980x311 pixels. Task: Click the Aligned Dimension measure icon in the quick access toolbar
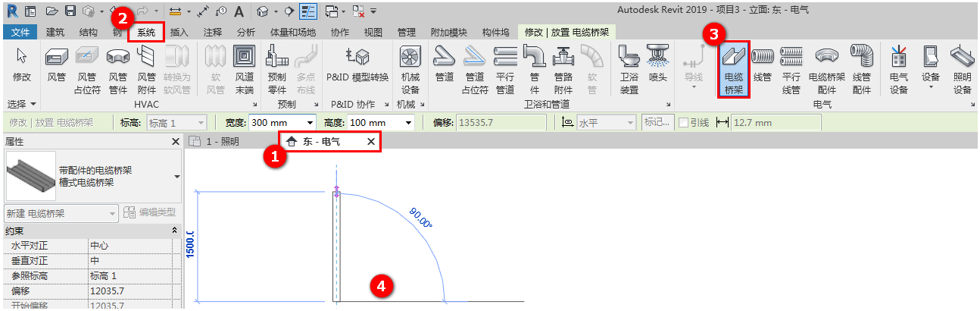[175, 11]
